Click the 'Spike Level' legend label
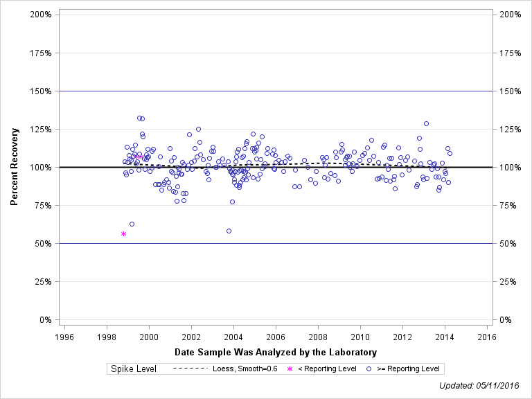This screenshot has height=399, width=532. click(134, 369)
